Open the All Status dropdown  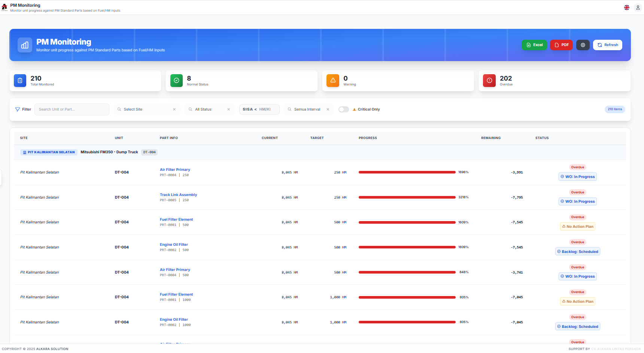[x=206, y=109]
